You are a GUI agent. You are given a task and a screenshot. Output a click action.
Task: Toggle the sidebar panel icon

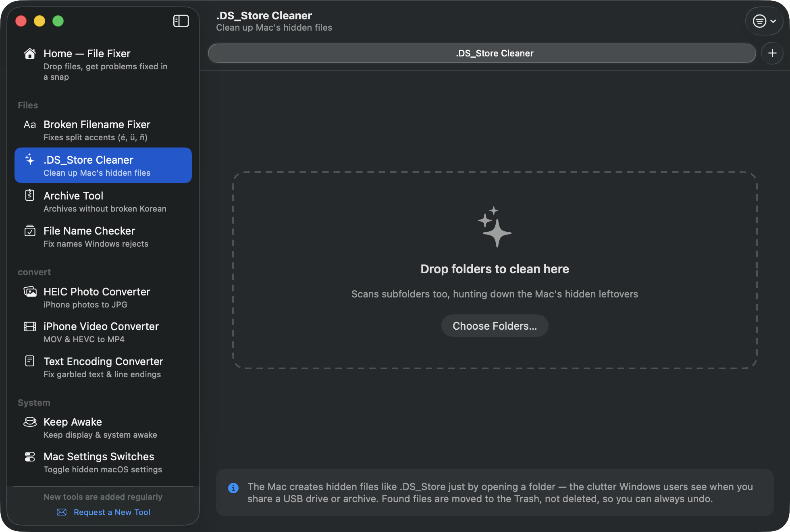pyautogui.click(x=181, y=21)
